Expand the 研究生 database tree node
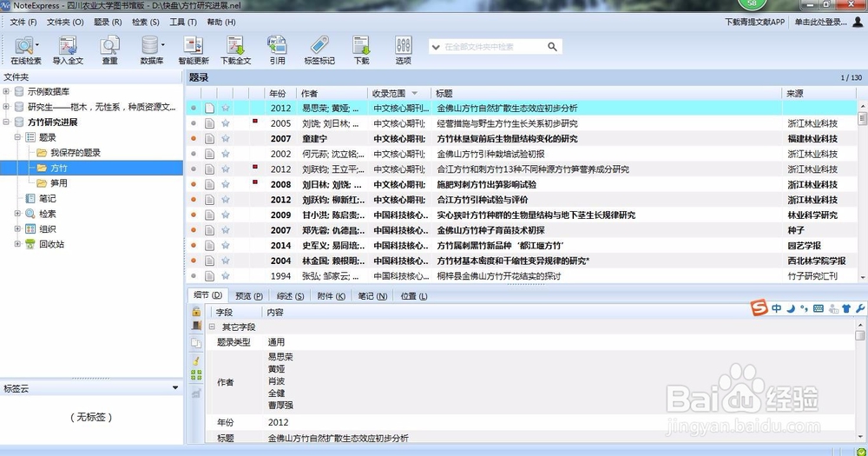868x456 pixels. pyautogui.click(x=6, y=106)
